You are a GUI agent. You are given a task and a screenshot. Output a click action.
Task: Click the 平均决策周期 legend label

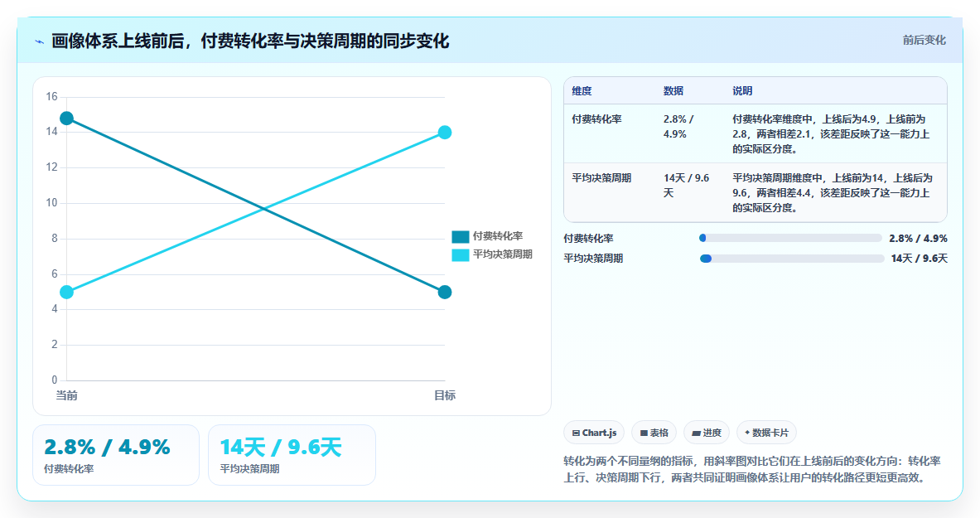pos(503,254)
